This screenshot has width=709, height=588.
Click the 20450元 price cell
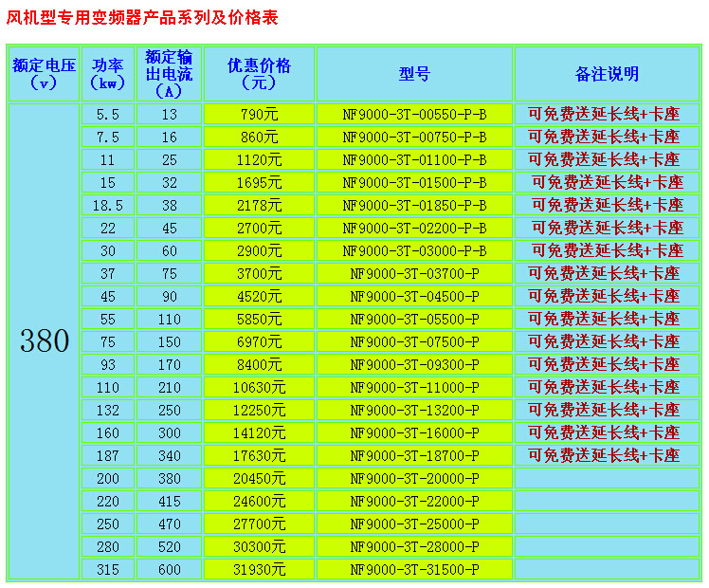coord(259,478)
